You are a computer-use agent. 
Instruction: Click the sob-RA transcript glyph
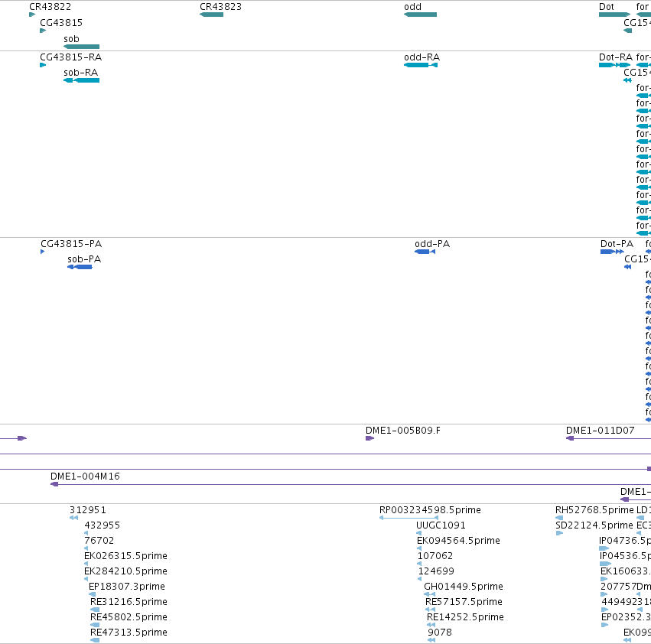coord(81,80)
